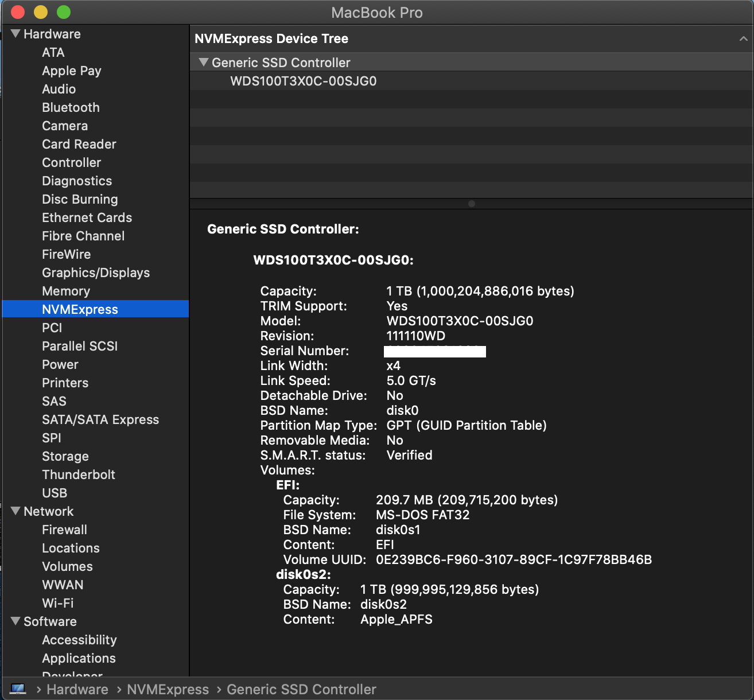Viewport: 754px width, 700px height.
Task: Open Wi-Fi information
Action: pos(58,603)
